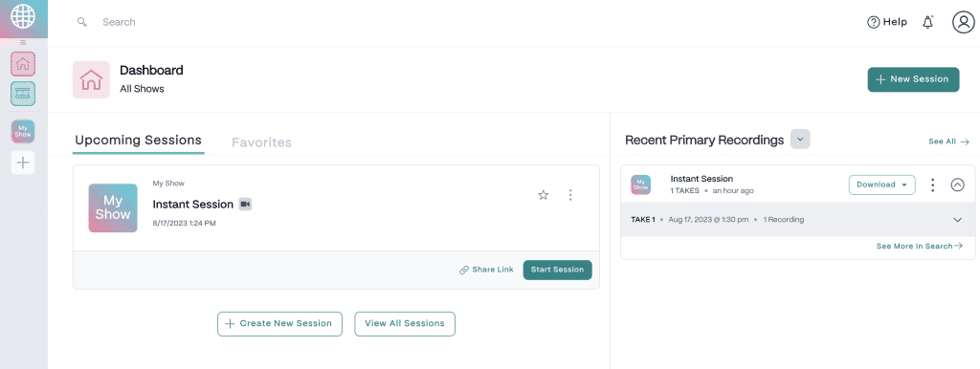
Task: Switch to the Favorites tab
Action: (x=261, y=142)
